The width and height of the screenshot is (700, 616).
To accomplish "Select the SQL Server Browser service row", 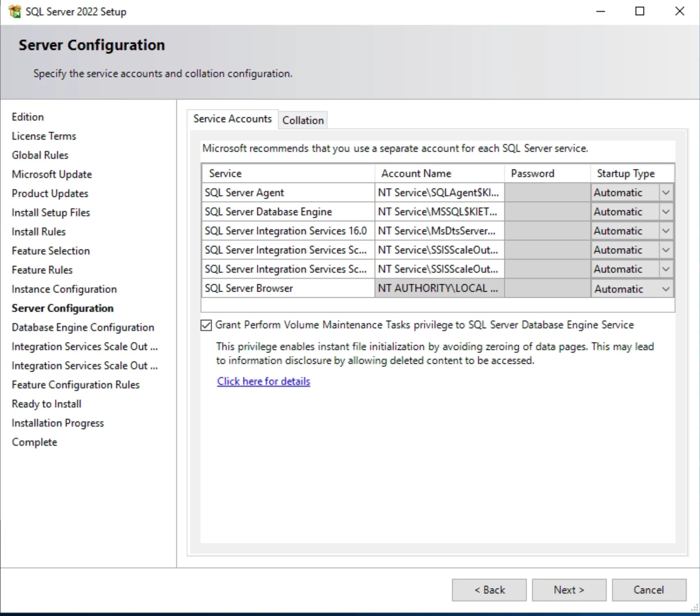I will click(288, 288).
